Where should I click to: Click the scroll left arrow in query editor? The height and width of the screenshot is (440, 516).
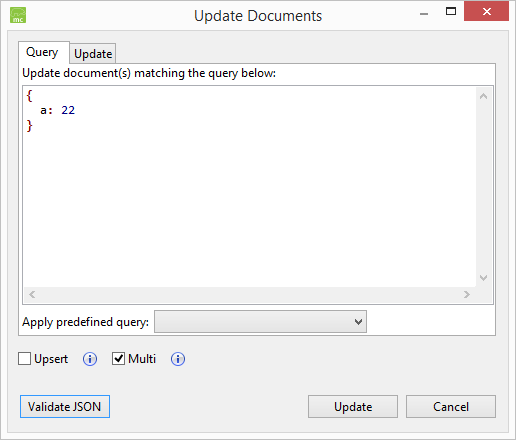32,294
